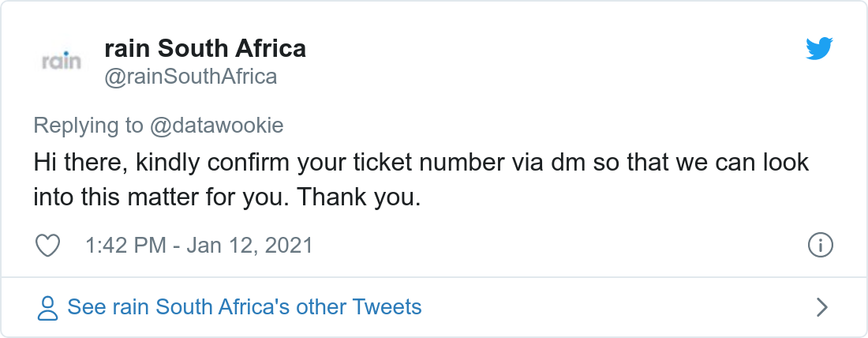Click the tweet line starting "Hi there"
This screenshot has height=338, width=868.
point(421,163)
